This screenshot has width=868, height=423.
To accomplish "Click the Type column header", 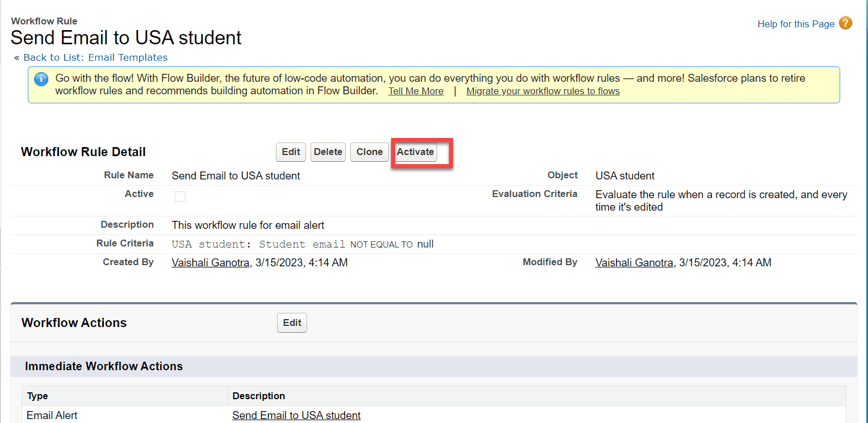I will pos(36,396).
